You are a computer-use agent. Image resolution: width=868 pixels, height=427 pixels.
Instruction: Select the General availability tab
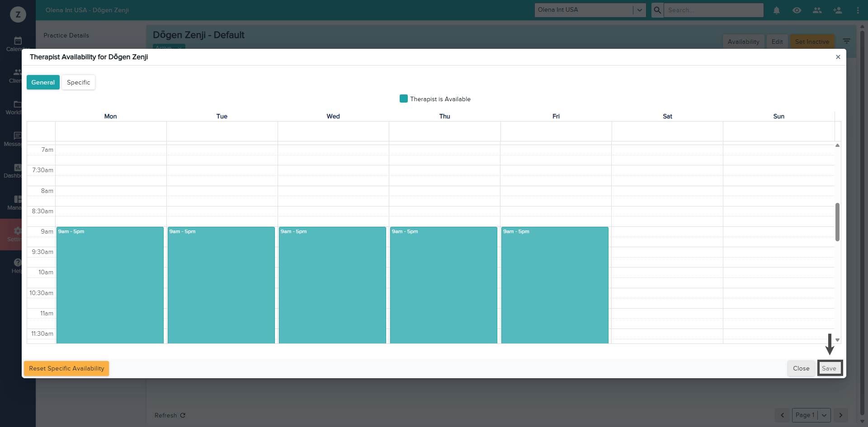click(43, 82)
